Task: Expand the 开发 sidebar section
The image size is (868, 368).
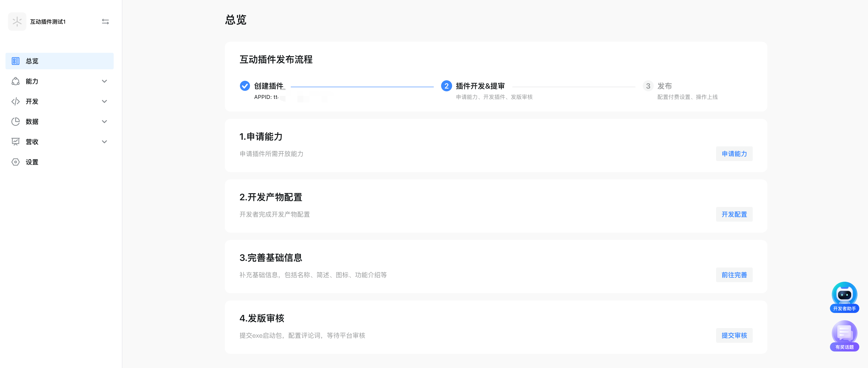Action: (104, 102)
